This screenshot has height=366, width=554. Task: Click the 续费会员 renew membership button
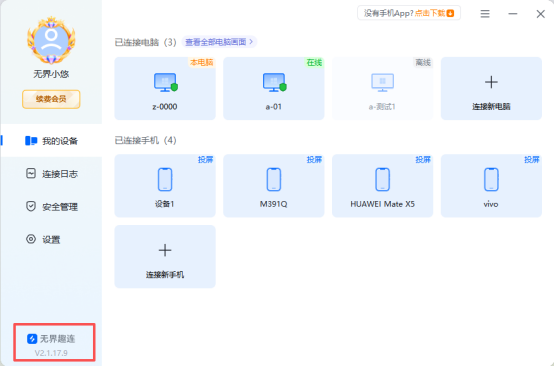coord(51,99)
